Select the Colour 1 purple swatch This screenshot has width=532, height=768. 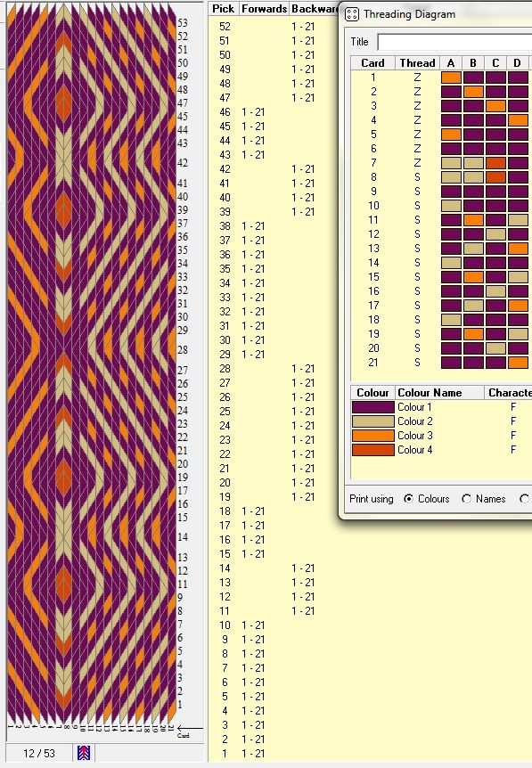(x=372, y=407)
